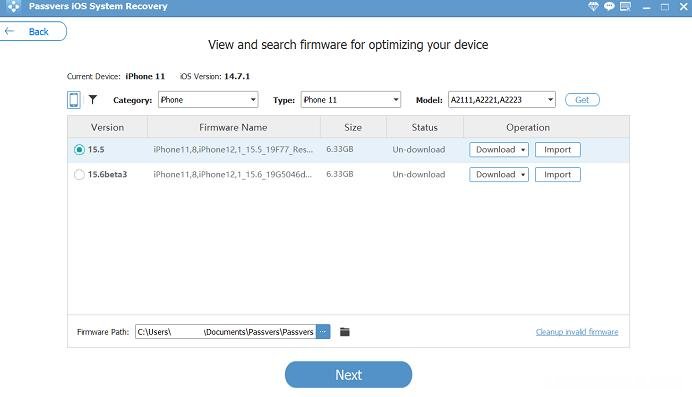Click firmware name iPhone11,8,iPhone12,1_15.6_19G5046d
692x397 pixels.
[x=233, y=175]
